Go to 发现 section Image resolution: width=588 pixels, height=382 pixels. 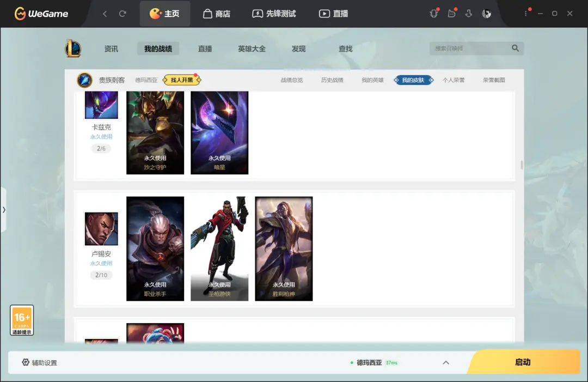coord(298,49)
